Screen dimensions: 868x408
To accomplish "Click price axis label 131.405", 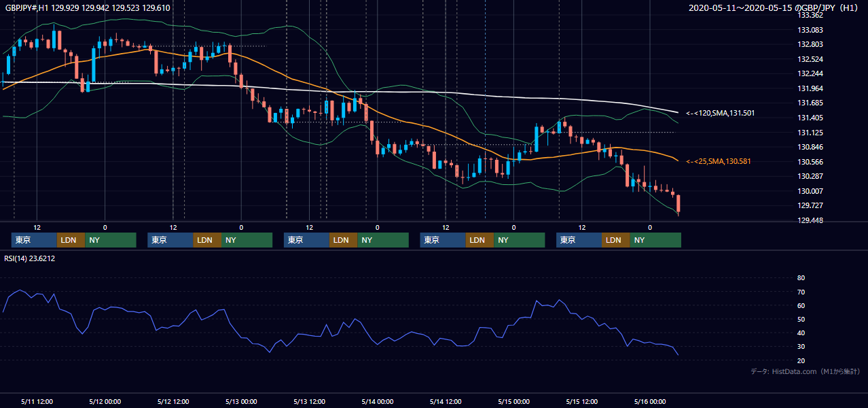I will (810, 118).
